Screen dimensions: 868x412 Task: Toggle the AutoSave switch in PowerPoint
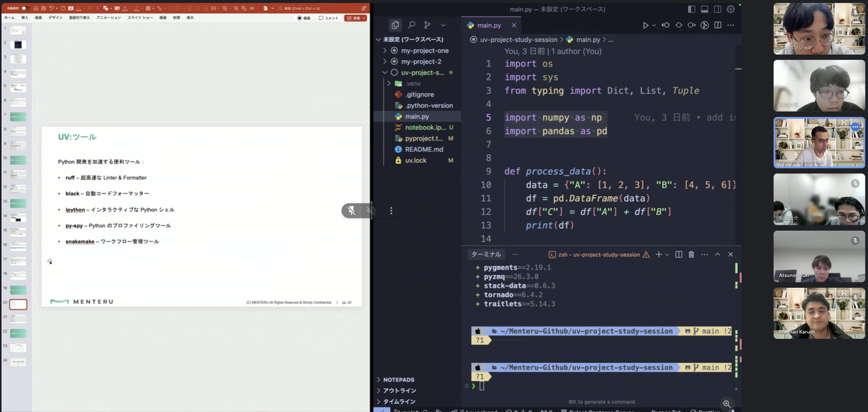[25, 8]
